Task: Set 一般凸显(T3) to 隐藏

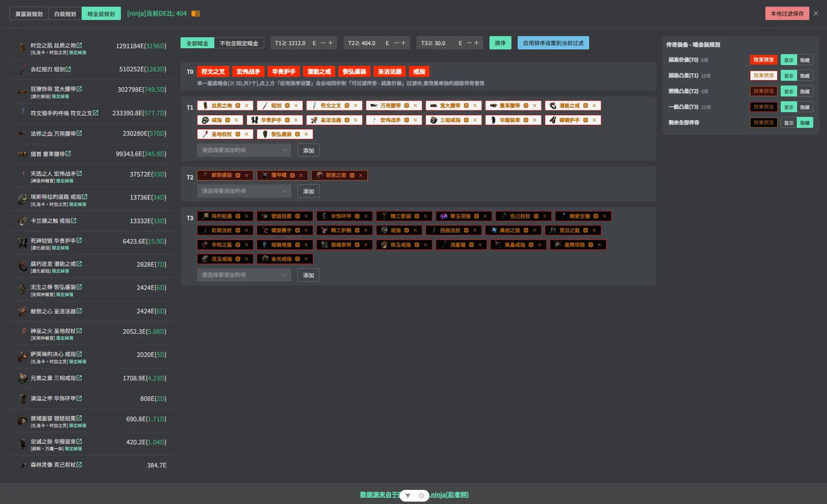Action: coord(805,107)
